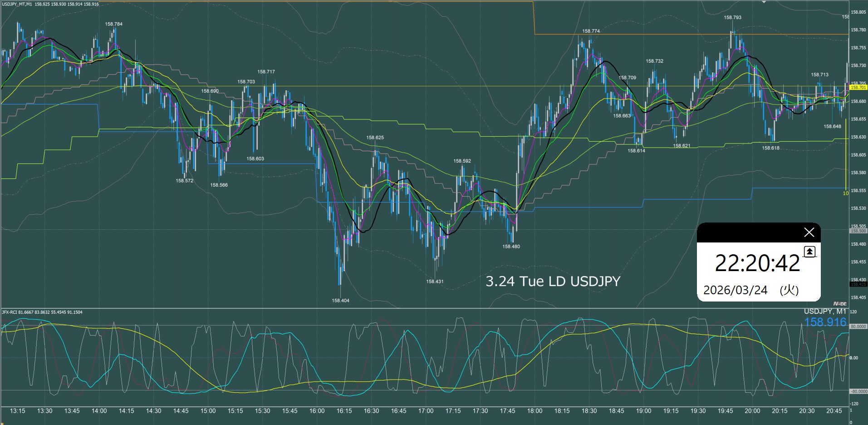
Task: Click the 158.605 value on the price scale
Action: [858, 155]
